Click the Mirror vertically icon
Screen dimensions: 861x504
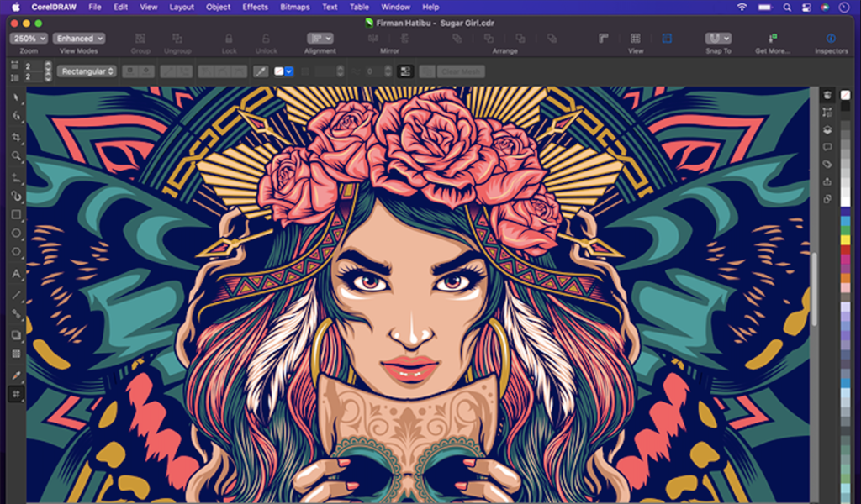coord(404,38)
